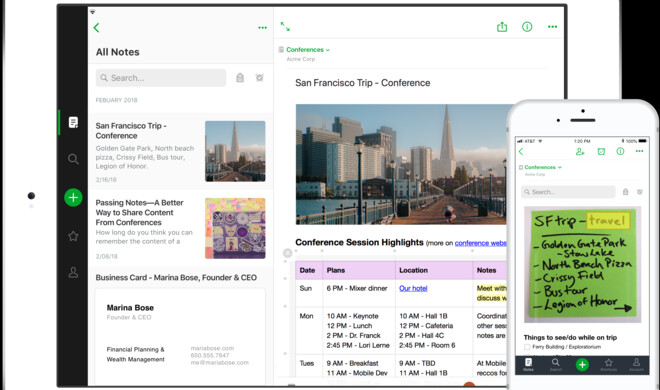Open the tablet note's more actions menu

552,27
